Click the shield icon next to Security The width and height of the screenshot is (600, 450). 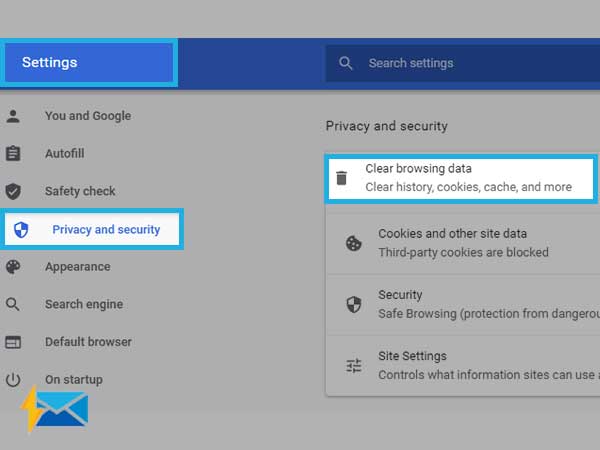(x=354, y=305)
